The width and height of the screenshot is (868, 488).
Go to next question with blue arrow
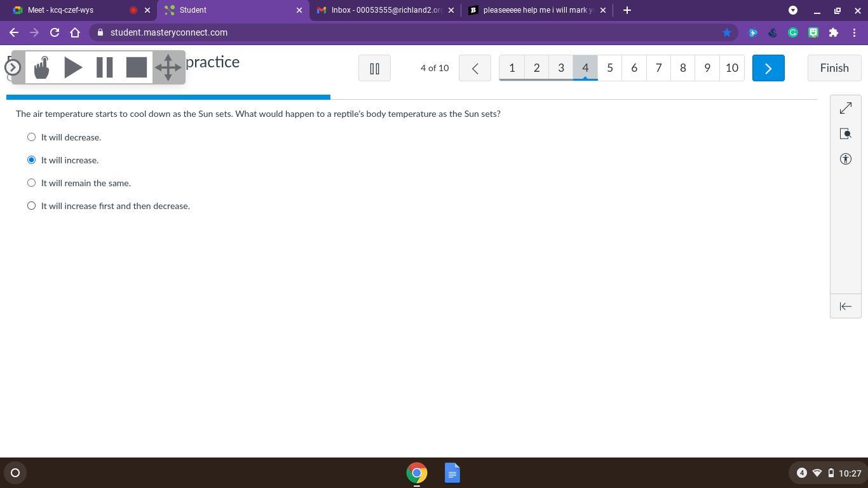768,68
